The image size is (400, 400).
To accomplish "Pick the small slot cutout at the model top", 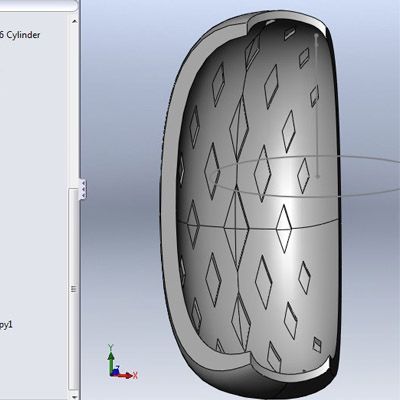I will 289,33.
